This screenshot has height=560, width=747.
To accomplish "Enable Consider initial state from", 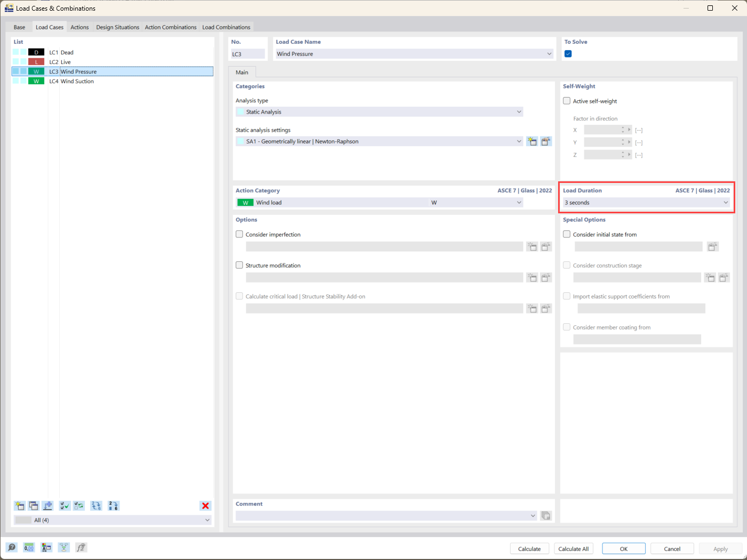I will (x=566, y=234).
